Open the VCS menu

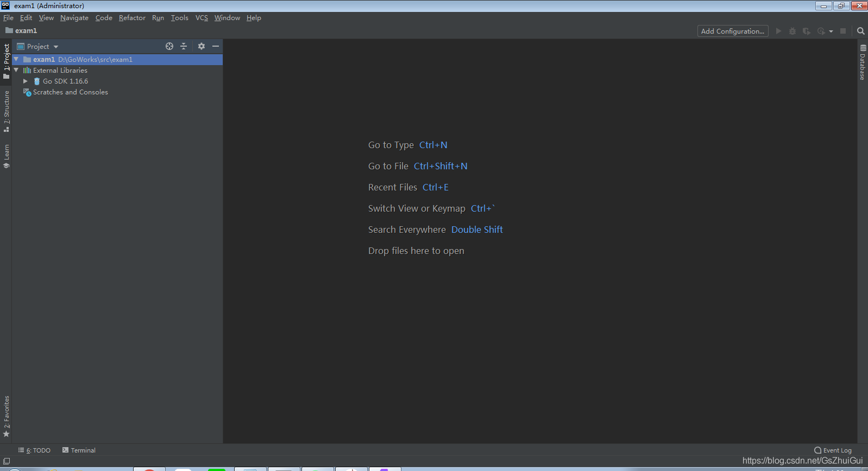point(202,18)
